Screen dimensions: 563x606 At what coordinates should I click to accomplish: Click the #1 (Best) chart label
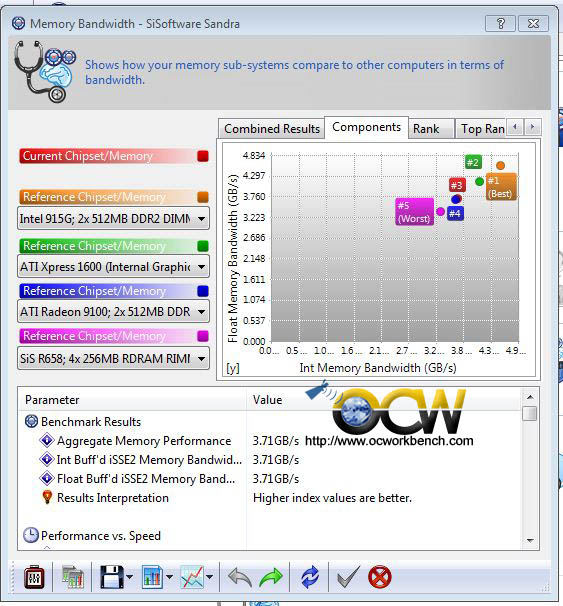[x=501, y=187]
